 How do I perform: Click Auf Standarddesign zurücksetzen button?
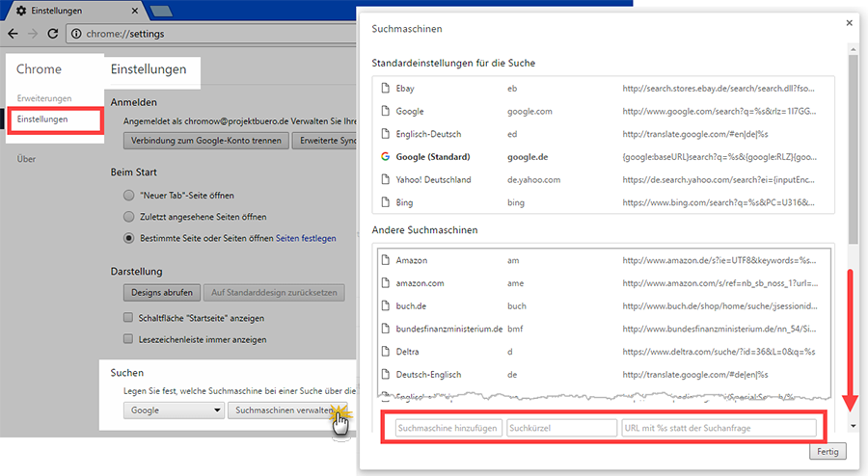(x=274, y=293)
